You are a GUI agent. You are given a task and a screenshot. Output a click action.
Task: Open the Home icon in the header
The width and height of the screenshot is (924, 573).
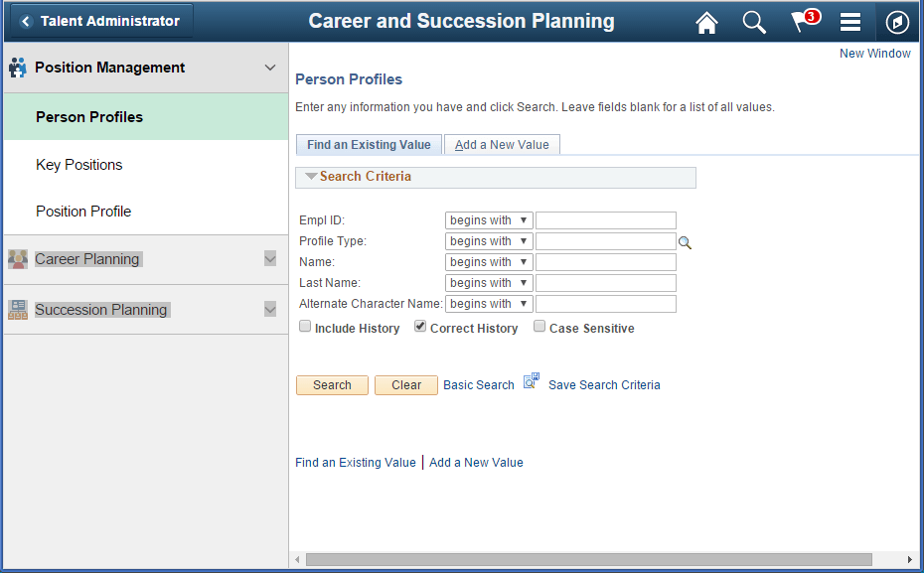click(706, 22)
